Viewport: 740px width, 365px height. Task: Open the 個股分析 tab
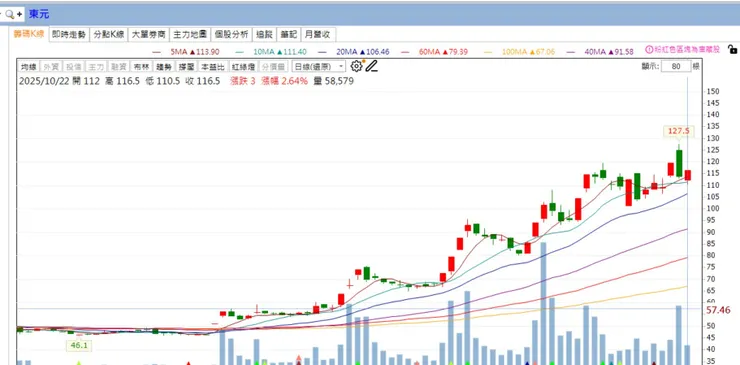(x=231, y=34)
